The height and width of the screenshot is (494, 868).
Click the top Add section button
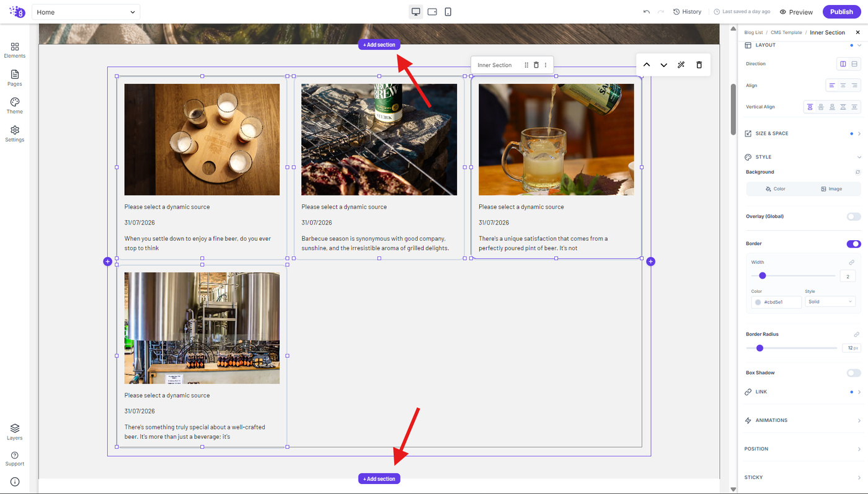click(379, 45)
